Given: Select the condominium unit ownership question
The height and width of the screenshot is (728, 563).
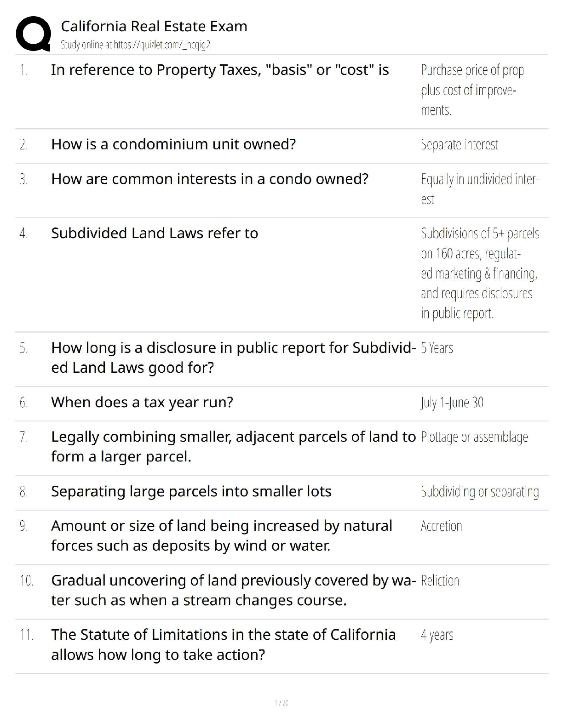Looking at the screenshot, I should [x=173, y=144].
